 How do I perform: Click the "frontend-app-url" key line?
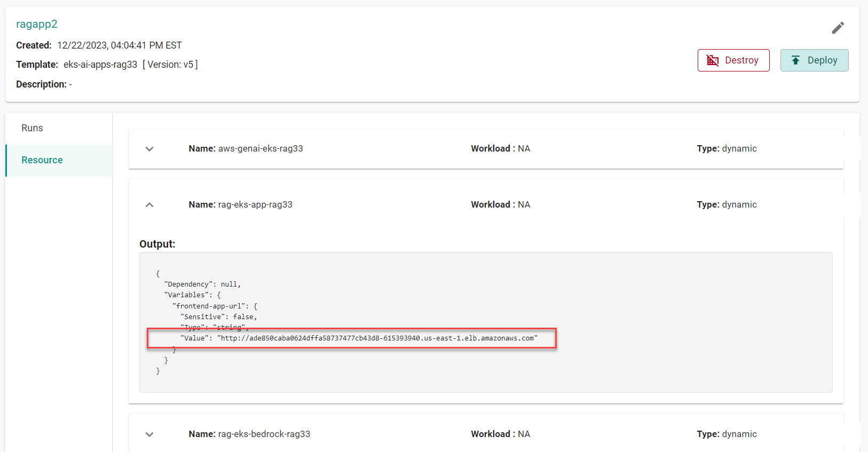coord(215,306)
